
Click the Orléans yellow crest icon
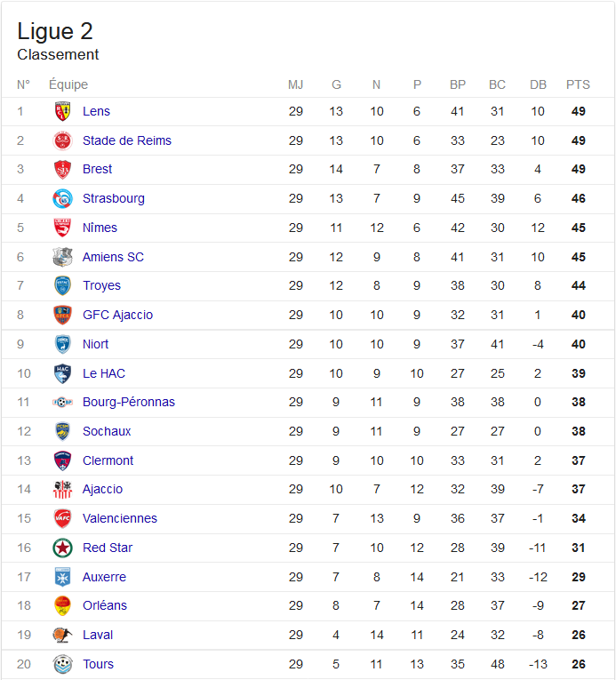click(62, 605)
